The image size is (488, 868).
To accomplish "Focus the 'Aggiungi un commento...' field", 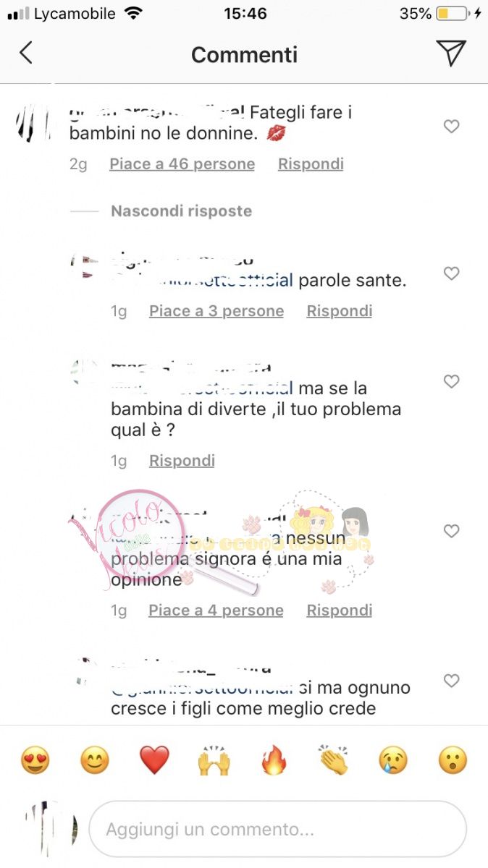I will (278, 829).
